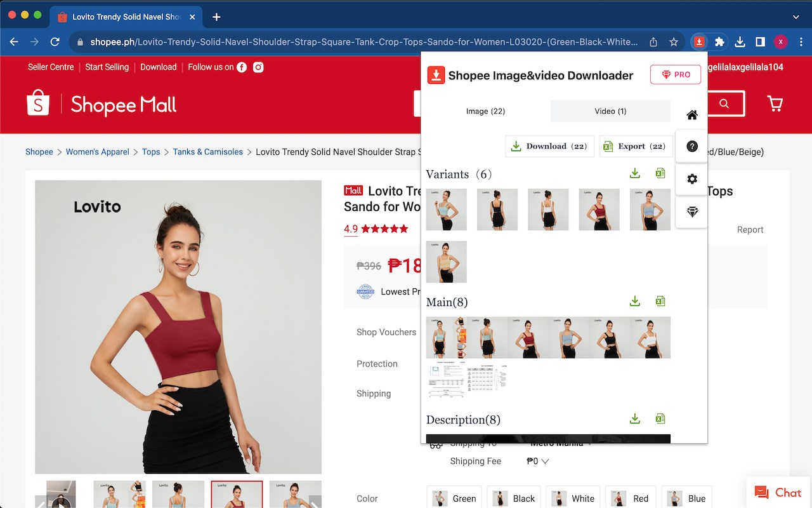
Task: Open the Chat button
Action: [778, 492]
